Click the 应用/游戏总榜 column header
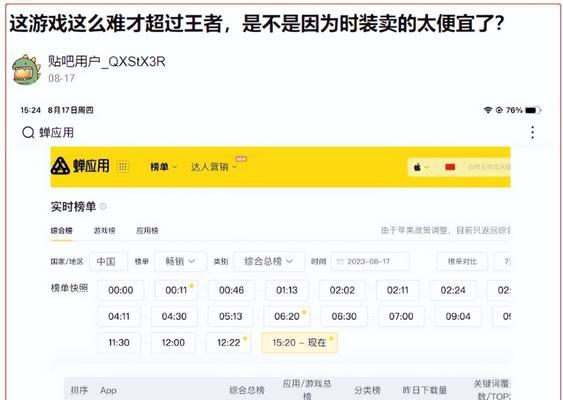 click(x=307, y=390)
